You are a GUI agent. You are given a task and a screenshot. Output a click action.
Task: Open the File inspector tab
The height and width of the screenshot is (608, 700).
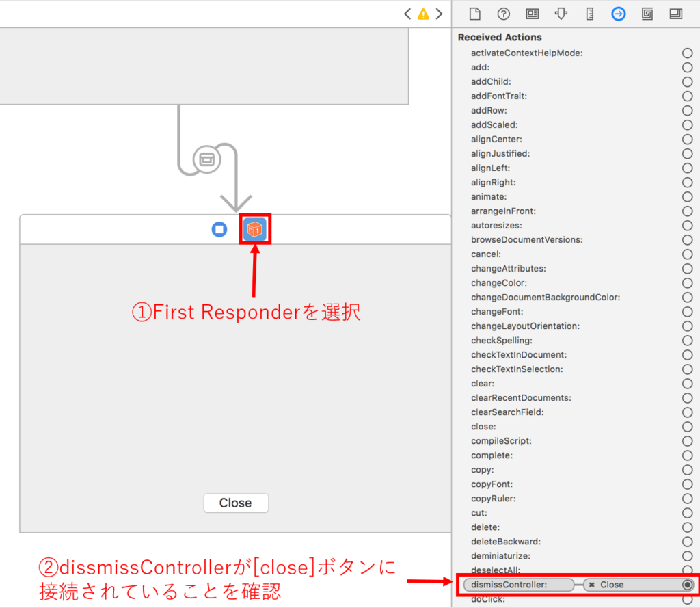pyautogui.click(x=475, y=14)
